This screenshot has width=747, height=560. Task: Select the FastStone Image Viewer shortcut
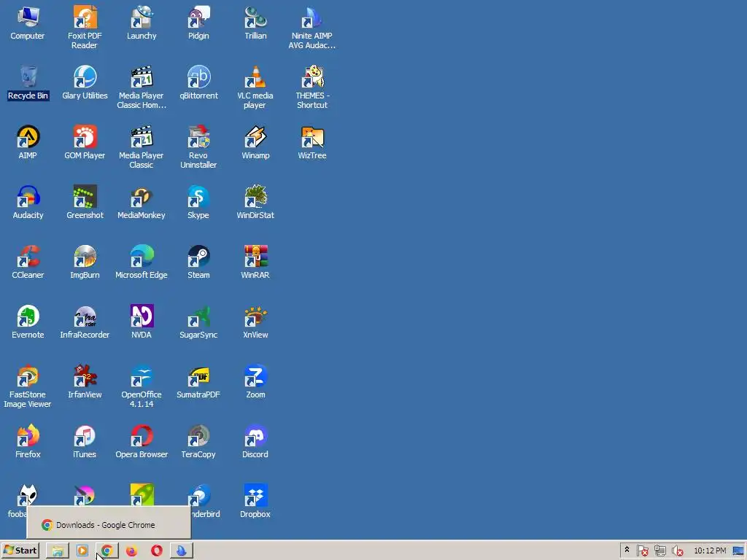[x=28, y=386]
